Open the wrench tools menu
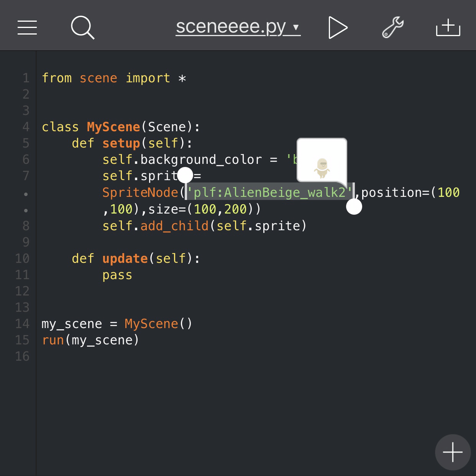This screenshot has height=476, width=476. pos(392,27)
